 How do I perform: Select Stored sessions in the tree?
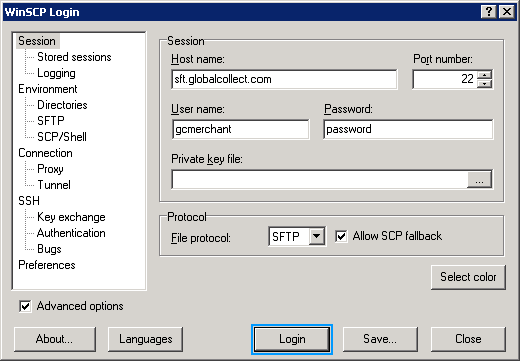point(74,57)
